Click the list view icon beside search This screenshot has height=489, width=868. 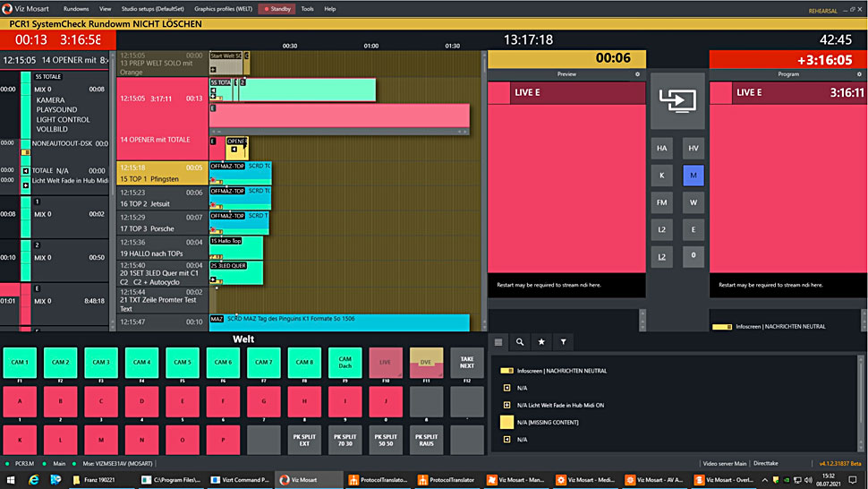[498, 342]
